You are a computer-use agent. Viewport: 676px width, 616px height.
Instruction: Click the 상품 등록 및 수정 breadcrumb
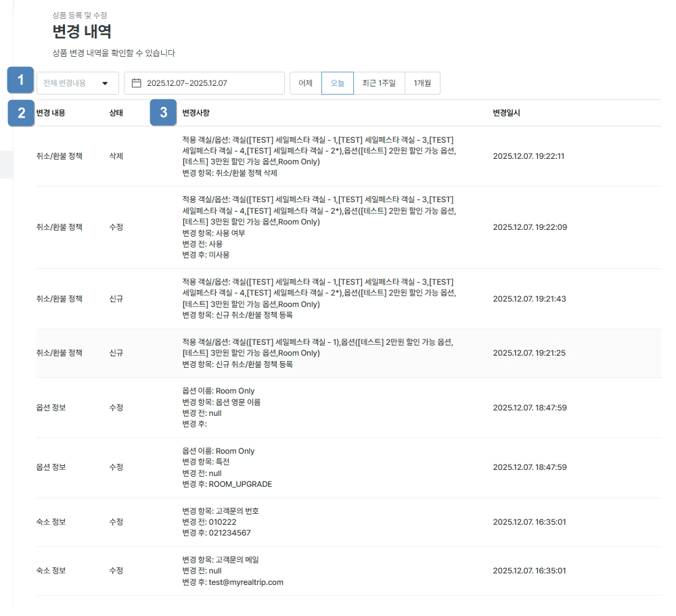tap(79, 15)
